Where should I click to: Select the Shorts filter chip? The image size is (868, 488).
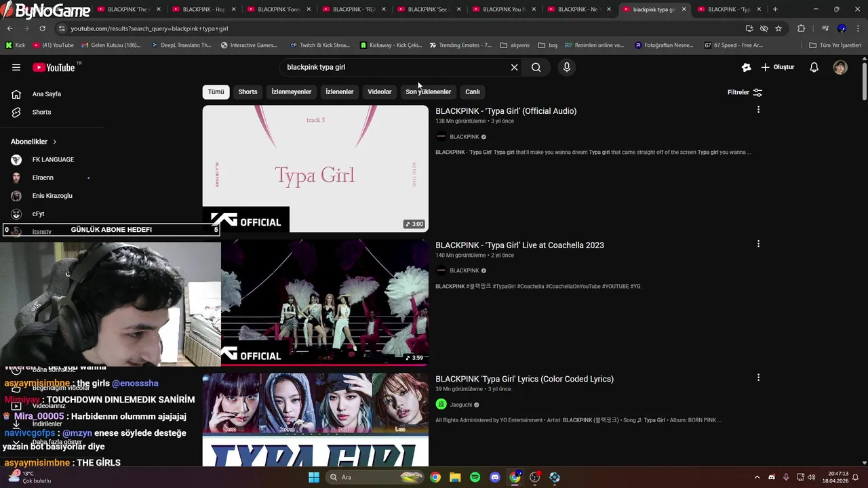(248, 91)
